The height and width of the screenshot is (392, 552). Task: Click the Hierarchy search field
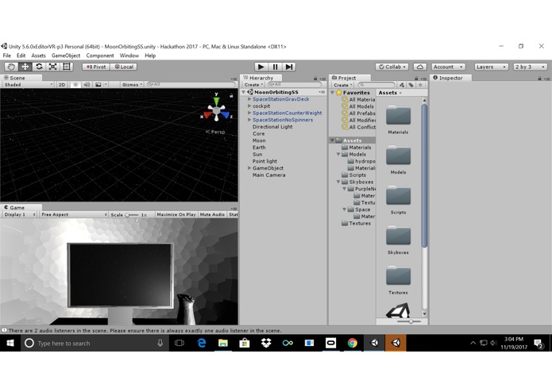pos(295,85)
